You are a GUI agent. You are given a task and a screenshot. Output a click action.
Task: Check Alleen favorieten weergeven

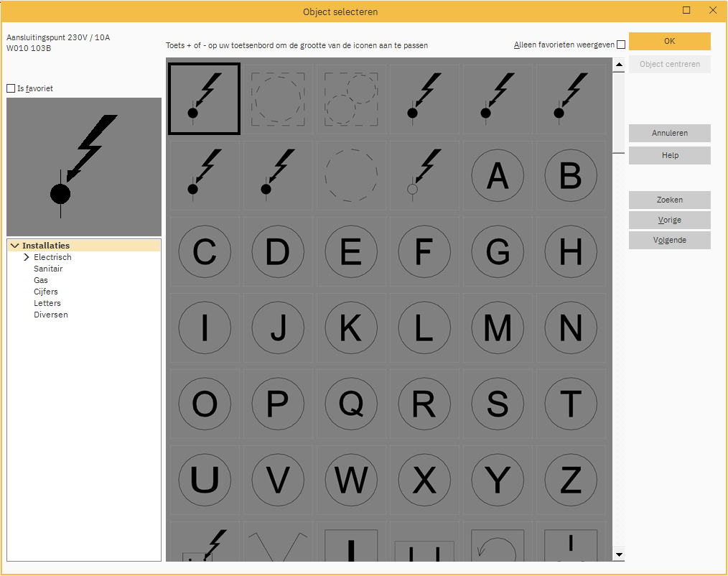click(621, 44)
